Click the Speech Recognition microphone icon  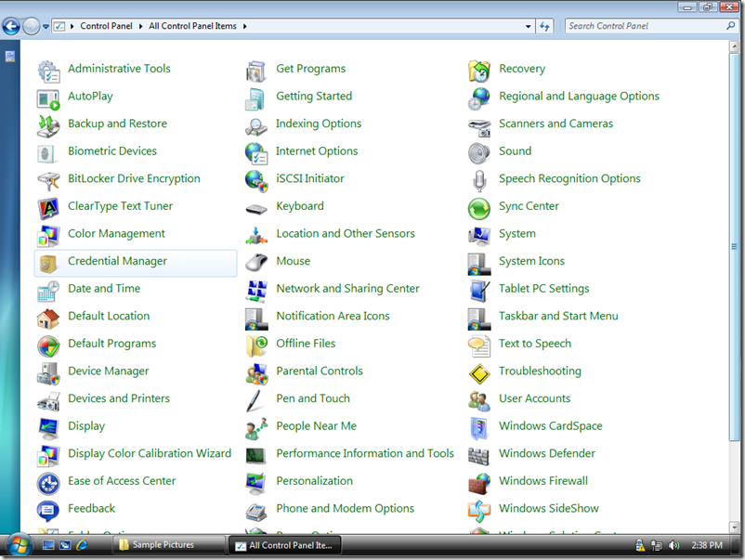tap(479, 181)
